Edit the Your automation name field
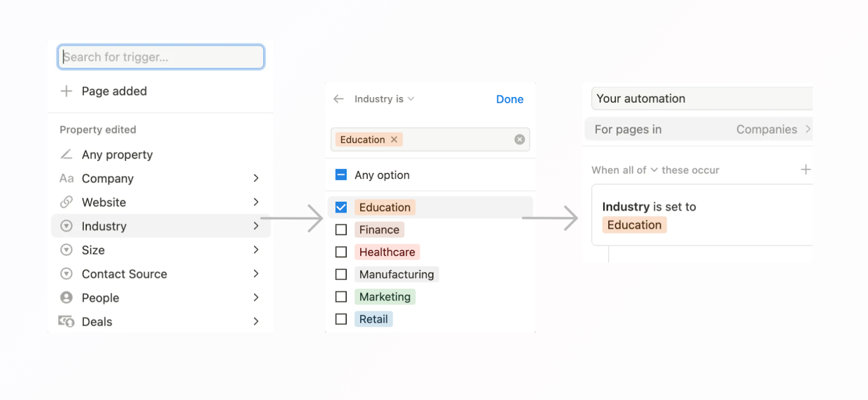868x400 pixels. click(702, 99)
